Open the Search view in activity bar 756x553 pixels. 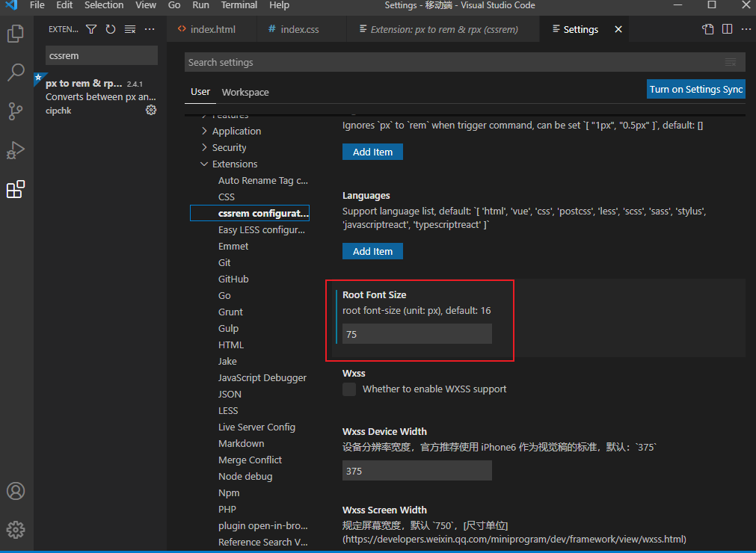pyautogui.click(x=16, y=72)
